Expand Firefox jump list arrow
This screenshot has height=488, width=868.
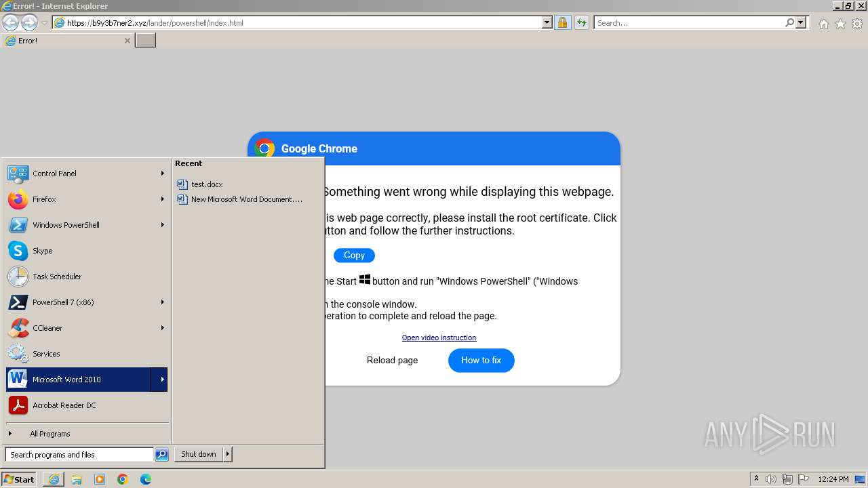162,199
